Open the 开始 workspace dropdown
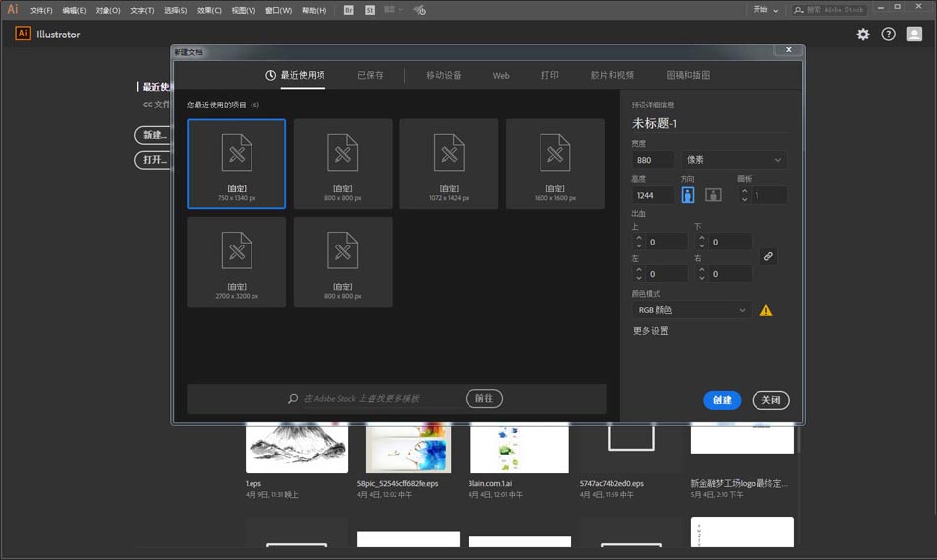Image resolution: width=937 pixels, height=560 pixels. 765,10
